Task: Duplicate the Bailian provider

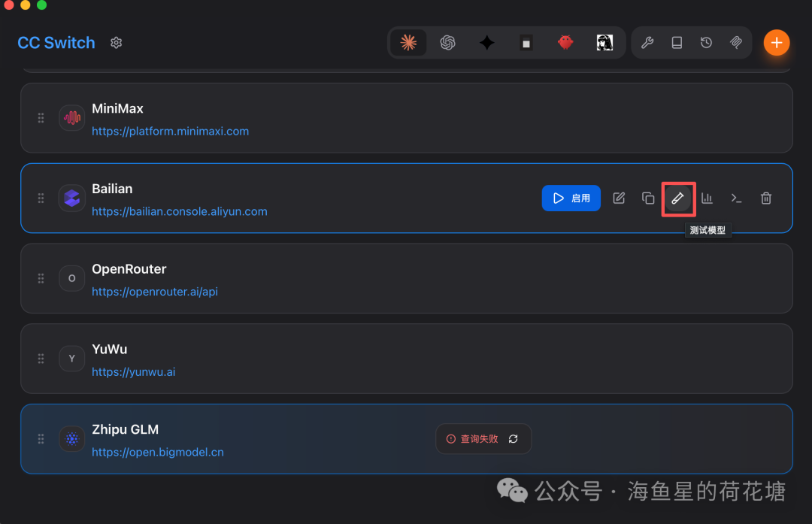Action: click(x=648, y=198)
